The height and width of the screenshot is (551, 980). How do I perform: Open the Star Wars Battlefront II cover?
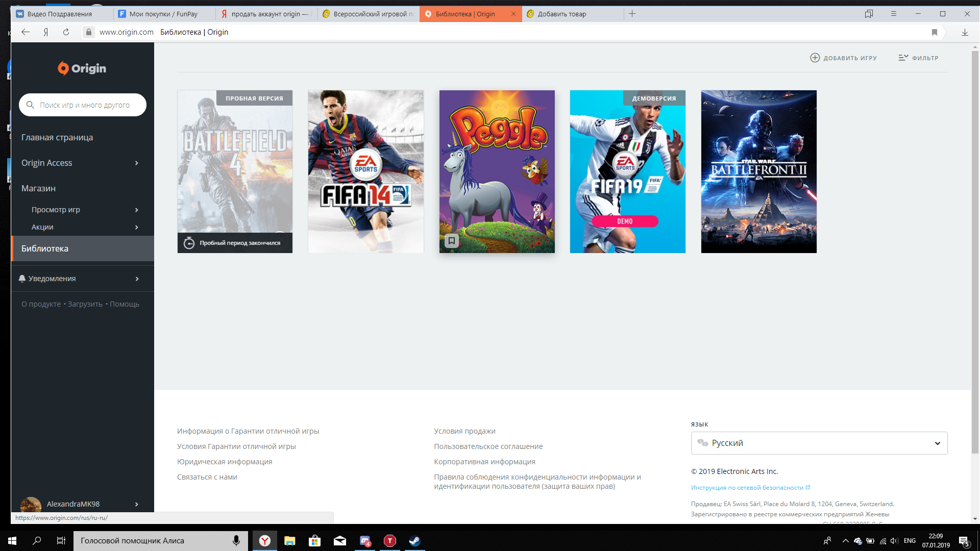(x=759, y=171)
